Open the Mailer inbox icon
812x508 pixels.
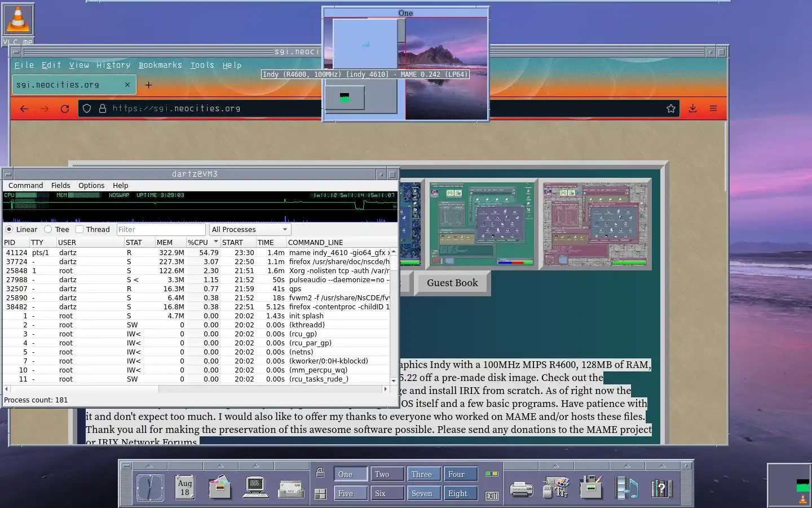(291, 489)
